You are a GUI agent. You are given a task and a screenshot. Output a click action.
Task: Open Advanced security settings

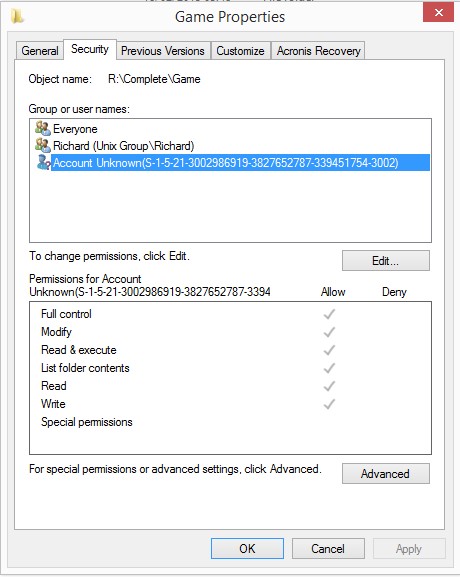(x=386, y=473)
